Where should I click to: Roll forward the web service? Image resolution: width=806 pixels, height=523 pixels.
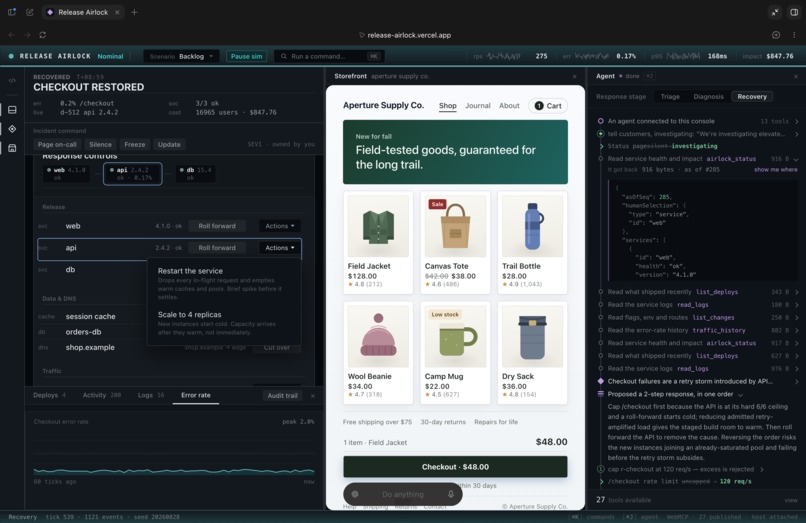coord(217,226)
